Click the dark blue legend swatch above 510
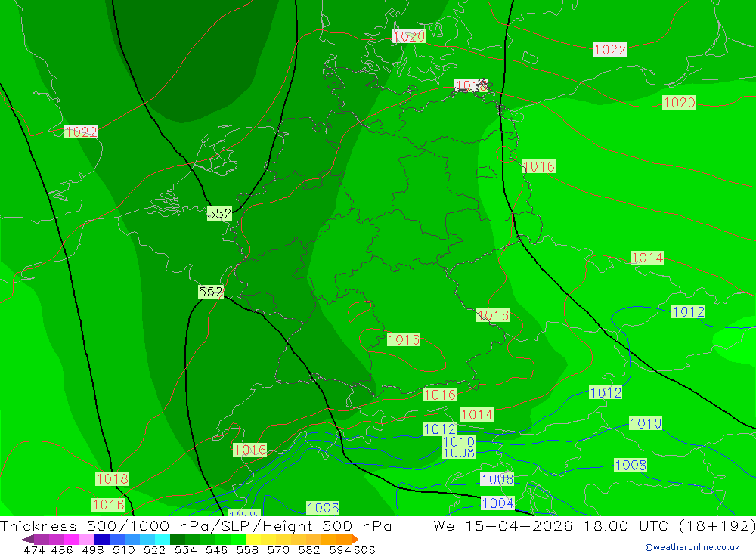 tap(102, 539)
